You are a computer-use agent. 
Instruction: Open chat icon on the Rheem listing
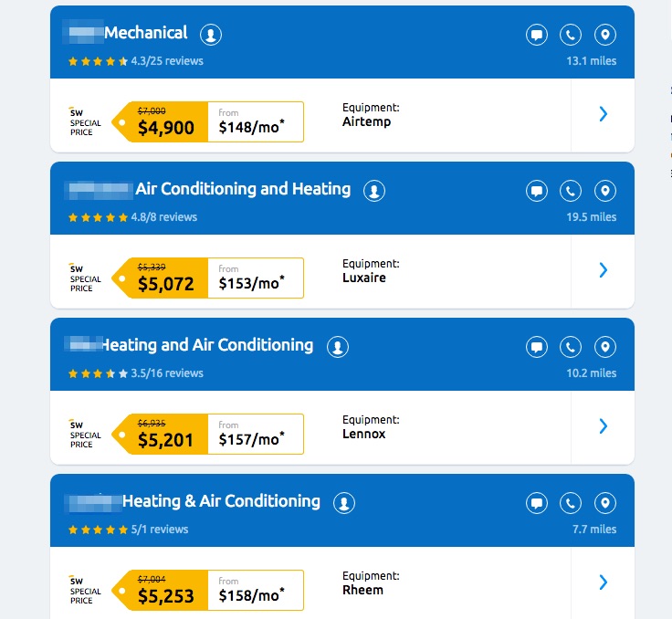coord(537,504)
